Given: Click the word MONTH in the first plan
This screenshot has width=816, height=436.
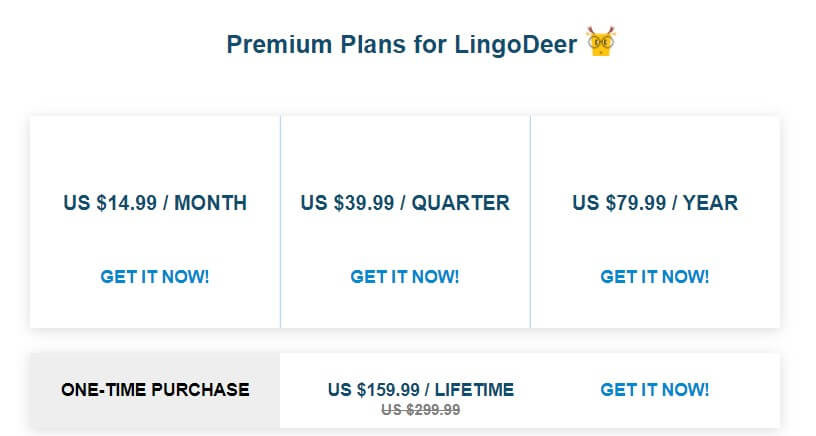Looking at the screenshot, I should (x=210, y=203).
